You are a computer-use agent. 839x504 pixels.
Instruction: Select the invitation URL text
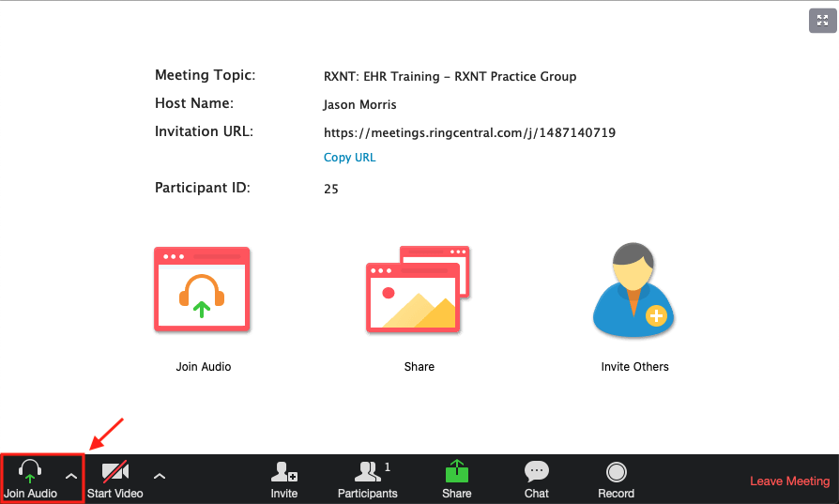470,132
